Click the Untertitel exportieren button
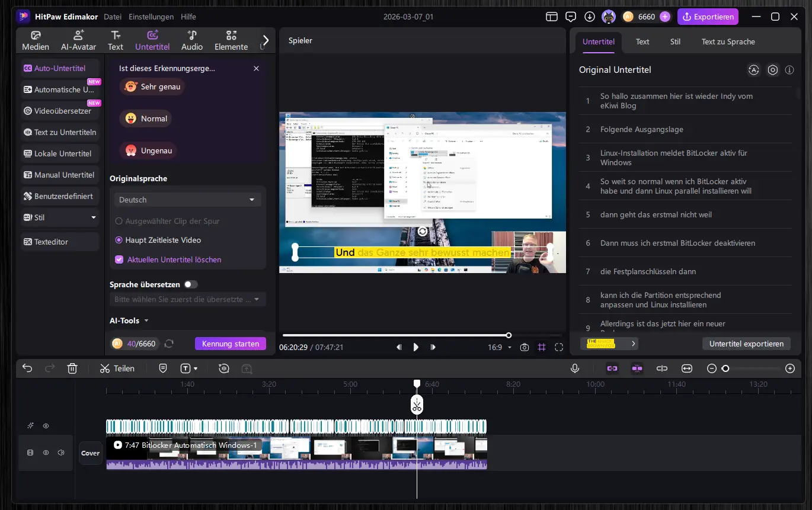This screenshot has height=510, width=812. [746, 344]
